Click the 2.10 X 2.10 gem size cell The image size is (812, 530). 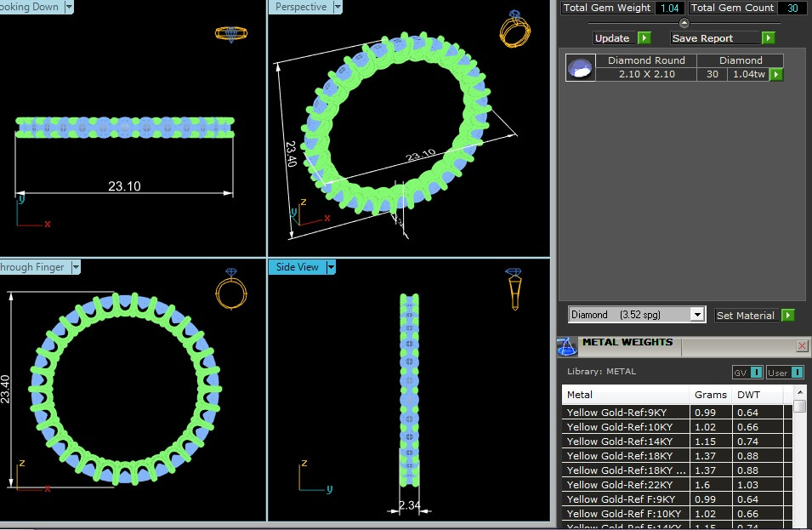coord(646,74)
